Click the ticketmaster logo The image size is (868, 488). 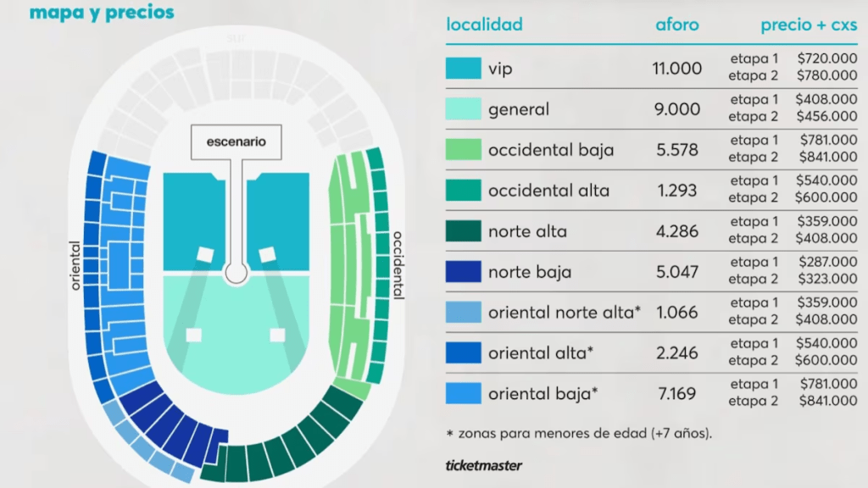(x=483, y=465)
